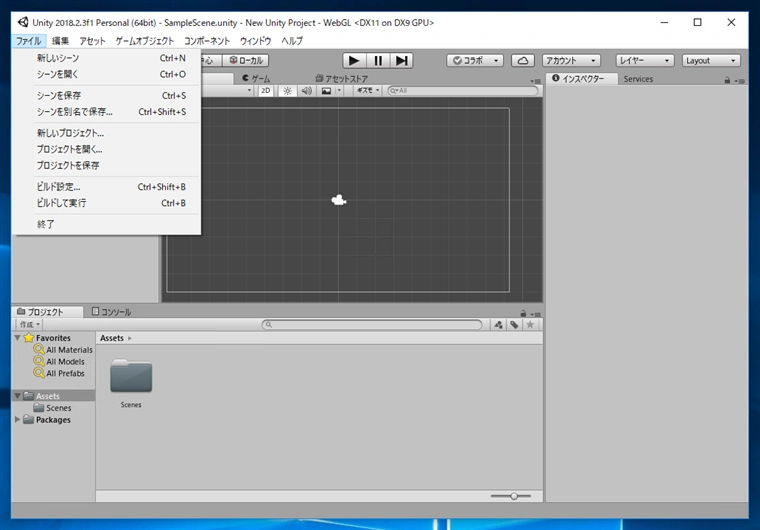Open the Assets (アセット) menu

point(93,41)
